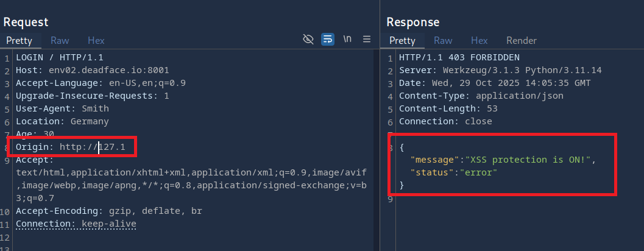Click the Host header env02.deadface.io:8001

point(105,71)
